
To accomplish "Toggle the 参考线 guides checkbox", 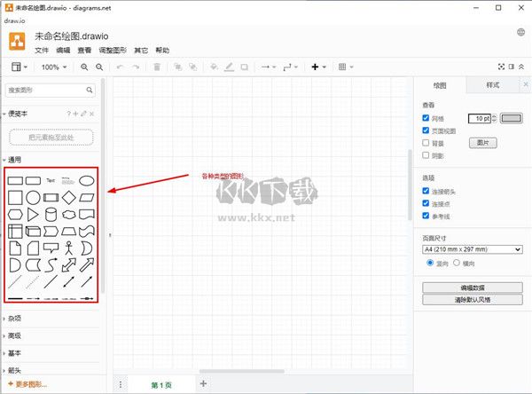I will tap(426, 216).
